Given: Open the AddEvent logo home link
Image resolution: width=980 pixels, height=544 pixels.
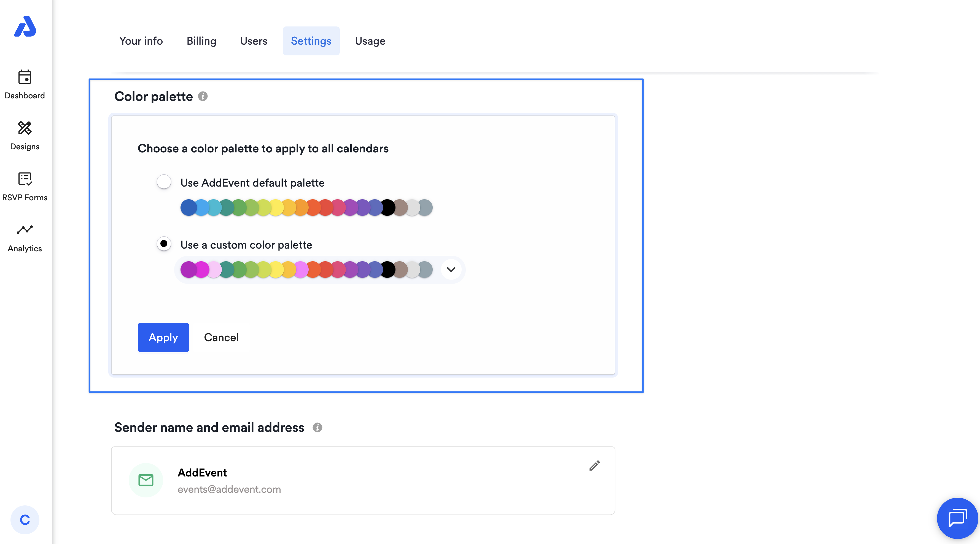Looking at the screenshot, I should (25, 27).
